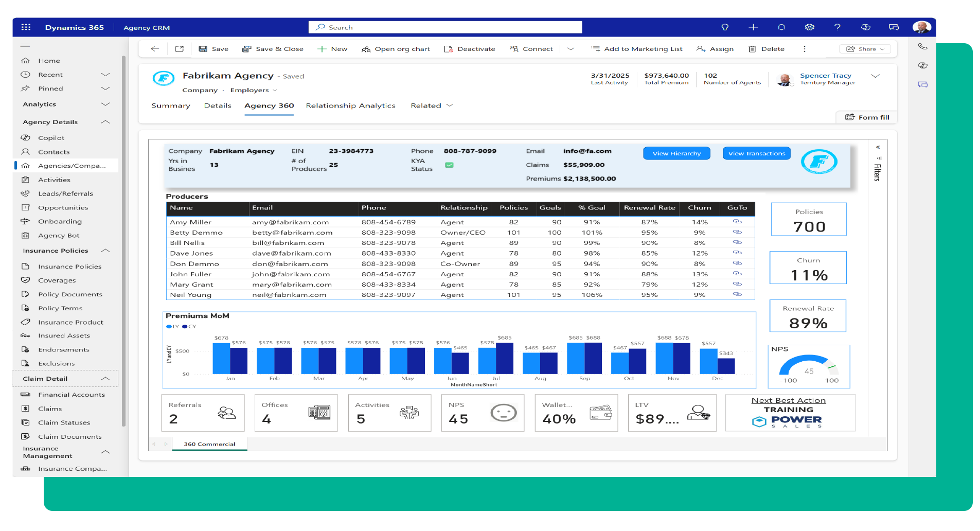Screen dimensions: 980x531
Task: Toggle the LY legend series marker
Action: pyautogui.click(x=169, y=327)
